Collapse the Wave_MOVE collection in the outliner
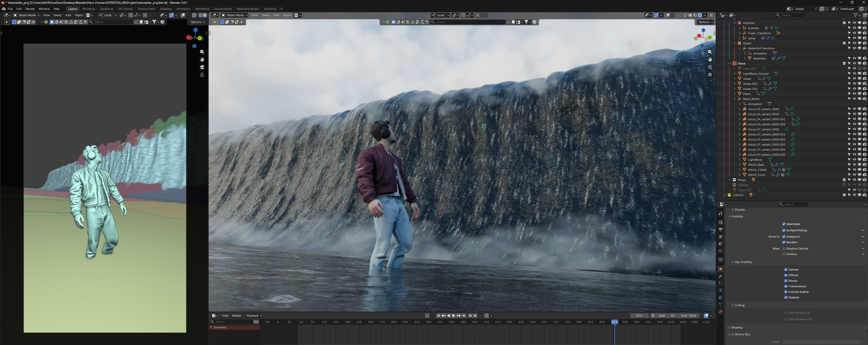The height and width of the screenshot is (345, 868). [734, 99]
